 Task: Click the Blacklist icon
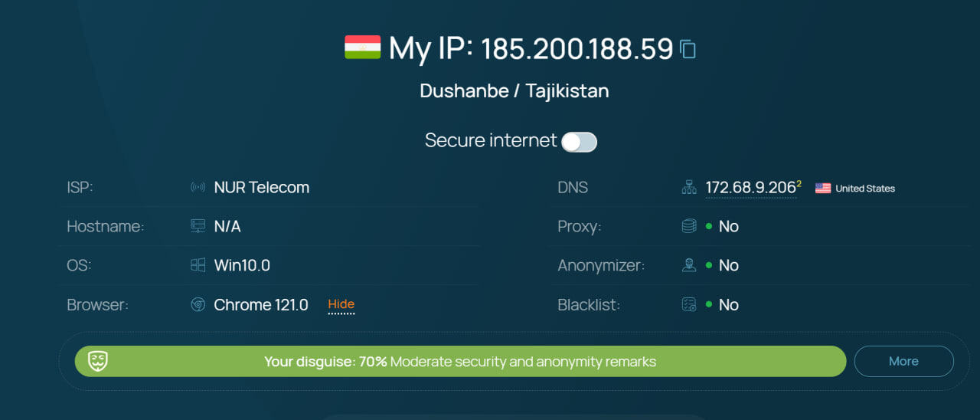(689, 305)
